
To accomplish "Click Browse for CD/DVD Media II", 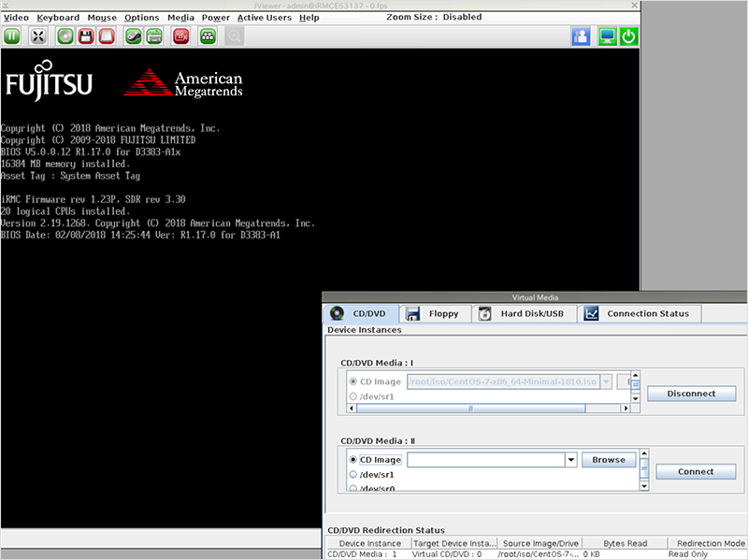I will (609, 460).
